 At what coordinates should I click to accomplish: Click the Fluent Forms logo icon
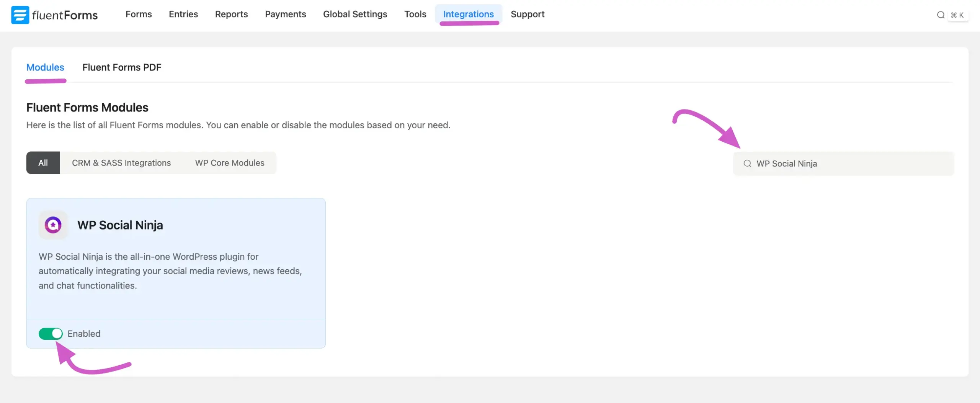20,15
